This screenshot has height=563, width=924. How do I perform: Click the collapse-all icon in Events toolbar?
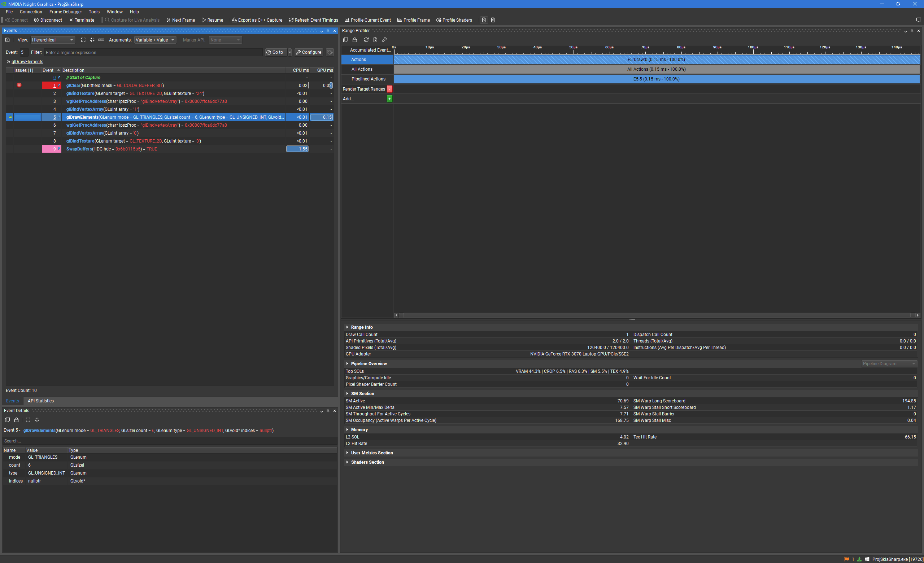[x=92, y=40]
